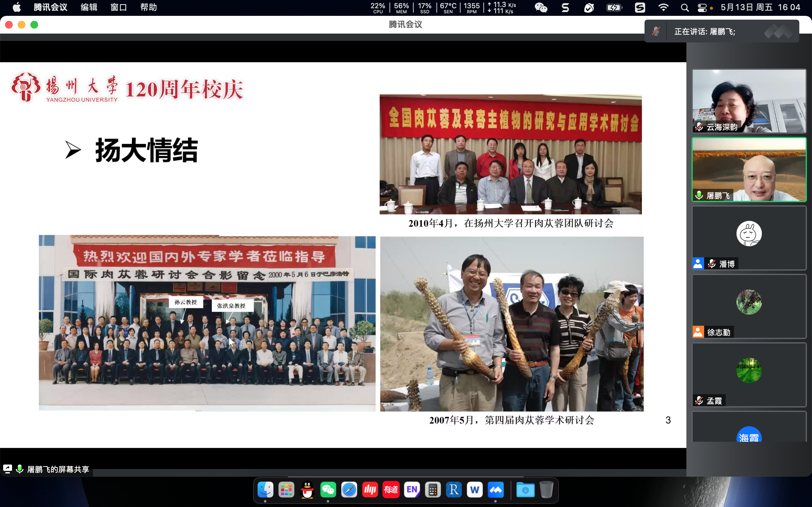812x507 pixels.
Task: Open Safari browser from Dock
Action: 349,490
